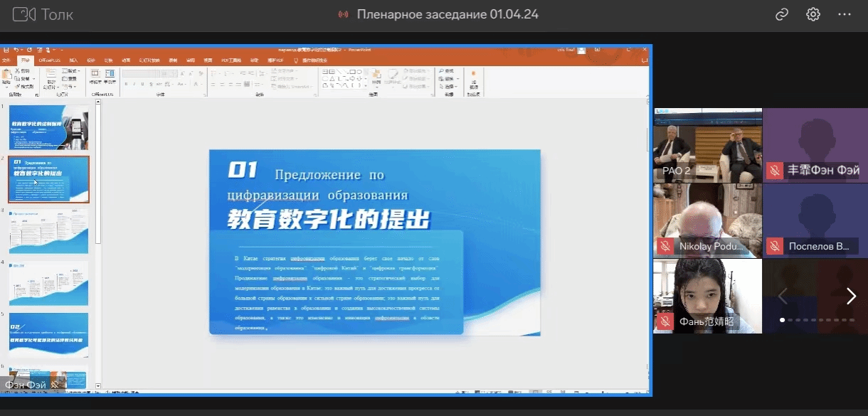Open the three-dots more options menu
This screenshot has height=416, width=868.
pyautogui.click(x=845, y=14)
